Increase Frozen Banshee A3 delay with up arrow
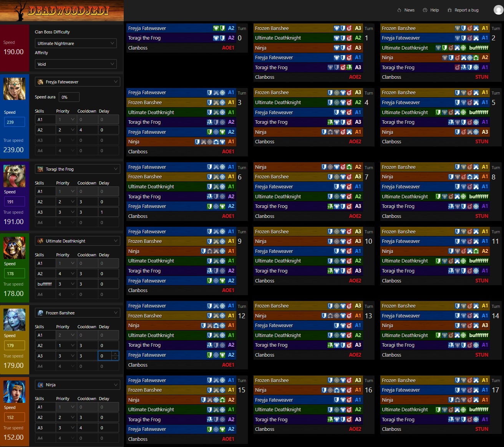 [115, 354]
